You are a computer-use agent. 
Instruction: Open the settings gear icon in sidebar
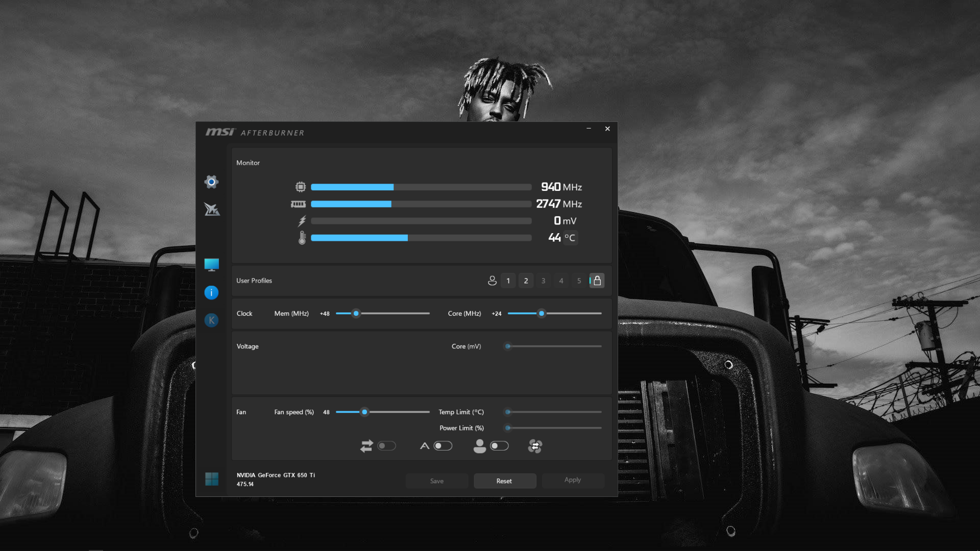click(x=211, y=182)
